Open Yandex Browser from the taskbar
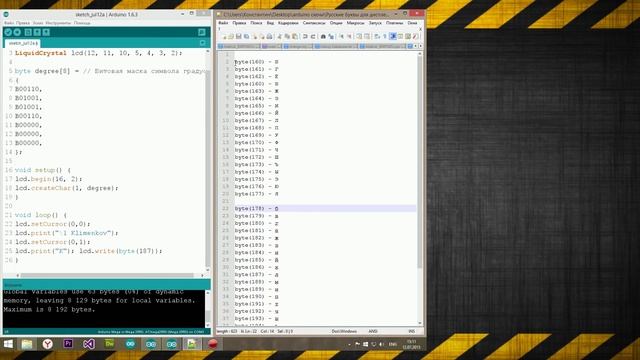This screenshot has width=640, height=360. coord(47,344)
